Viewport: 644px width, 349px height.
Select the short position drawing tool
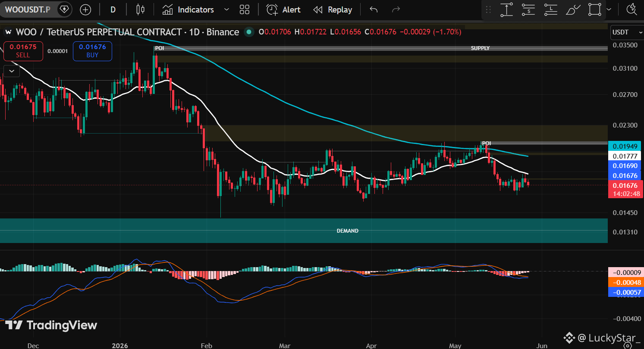click(528, 9)
